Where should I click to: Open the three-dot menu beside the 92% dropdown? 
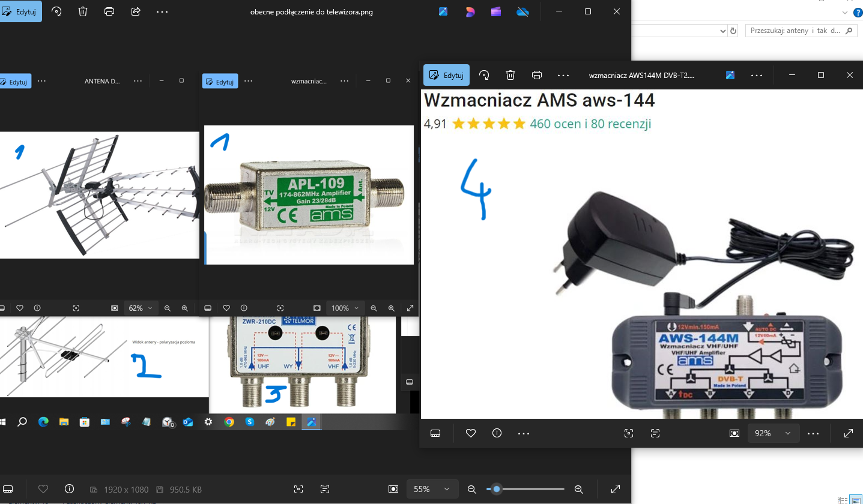point(813,433)
